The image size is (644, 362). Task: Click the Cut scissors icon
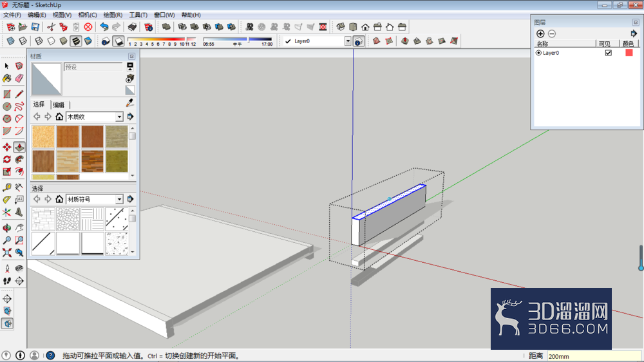click(51, 27)
